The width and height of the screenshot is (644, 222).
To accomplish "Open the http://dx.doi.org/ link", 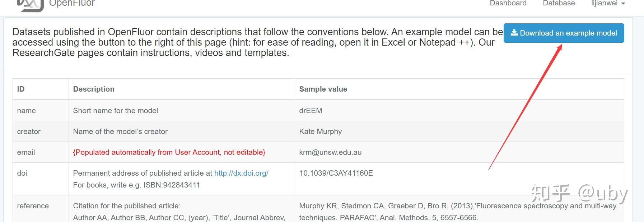I will click(241, 173).
